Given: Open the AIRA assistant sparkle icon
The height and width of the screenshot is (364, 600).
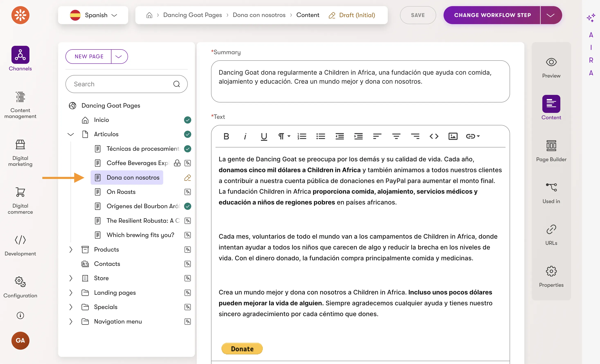Looking at the screenshot, I should coord(591,18).
